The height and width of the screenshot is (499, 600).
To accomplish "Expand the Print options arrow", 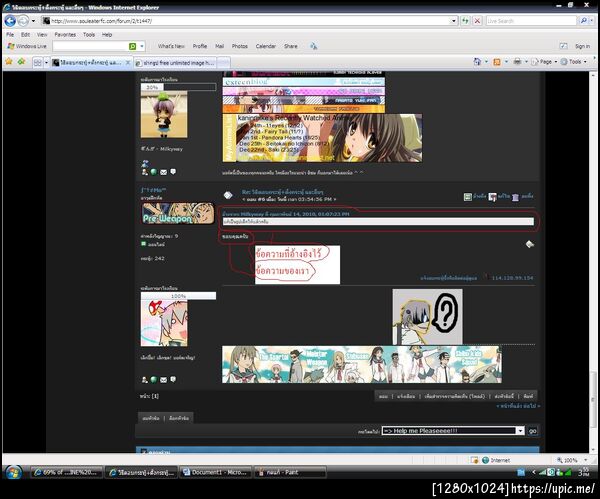I will coord(526,62).
